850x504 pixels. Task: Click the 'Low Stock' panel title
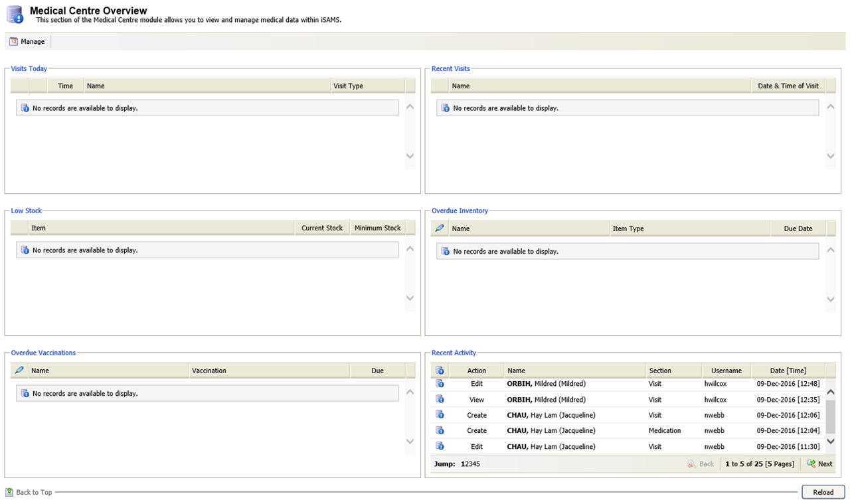(27, 210)
